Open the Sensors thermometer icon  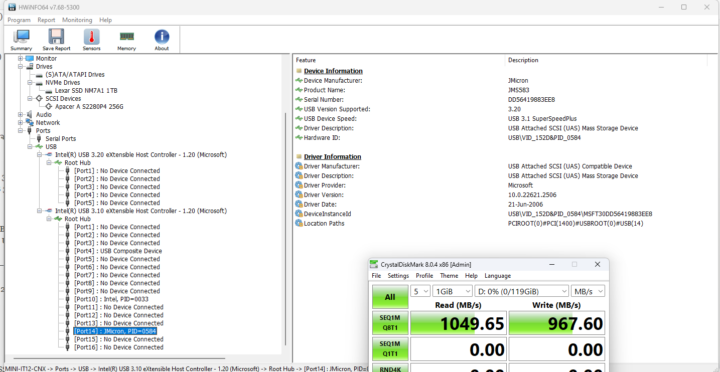click(91, 40)
